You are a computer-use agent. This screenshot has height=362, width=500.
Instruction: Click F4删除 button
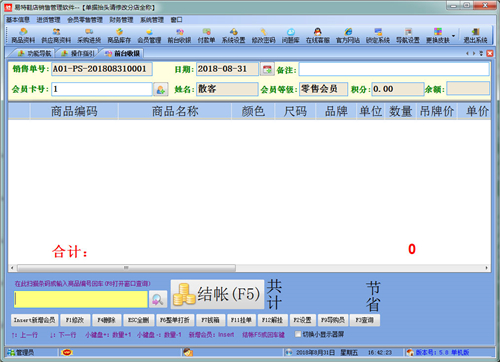(x=106, y=320)
